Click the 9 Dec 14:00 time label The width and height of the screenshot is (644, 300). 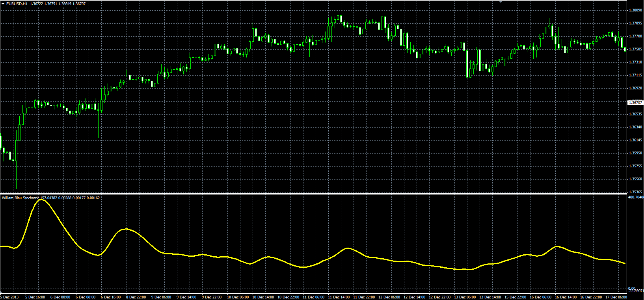[186, 297]
